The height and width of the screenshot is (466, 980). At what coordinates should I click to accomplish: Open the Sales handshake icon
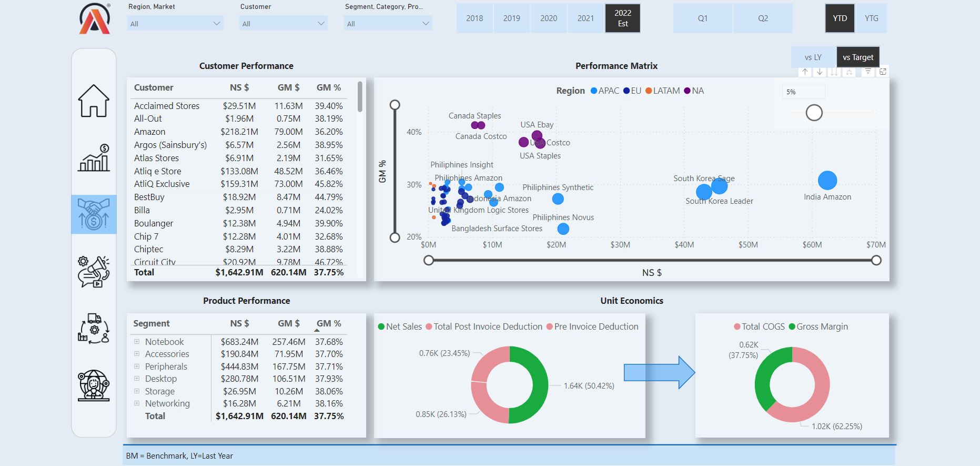(x=94, y=214)
